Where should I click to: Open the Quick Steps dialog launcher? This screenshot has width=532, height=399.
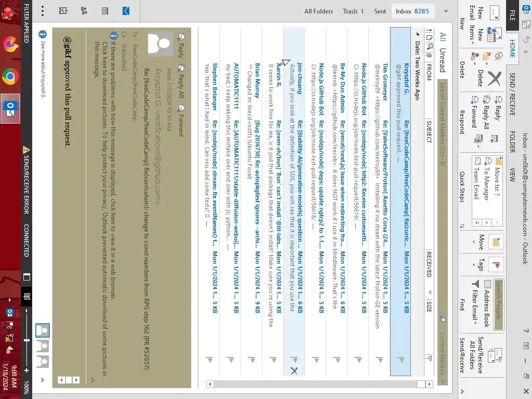point(462,227)
